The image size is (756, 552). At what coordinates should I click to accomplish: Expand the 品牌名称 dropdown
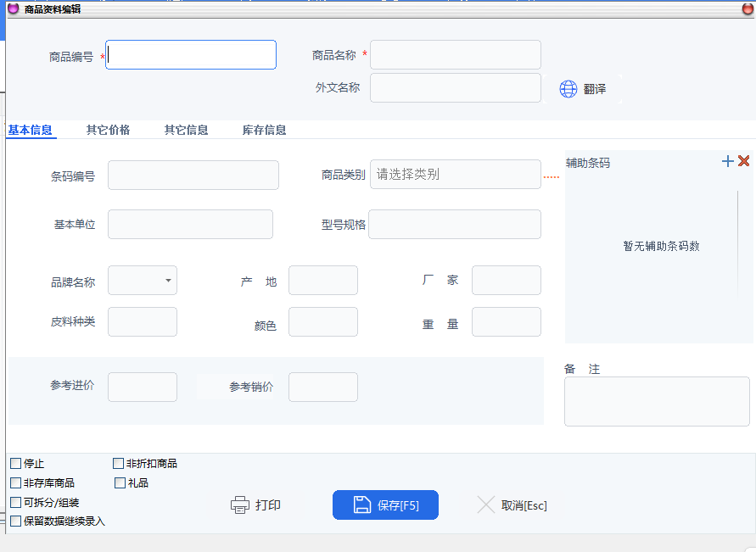pos(168,280)
